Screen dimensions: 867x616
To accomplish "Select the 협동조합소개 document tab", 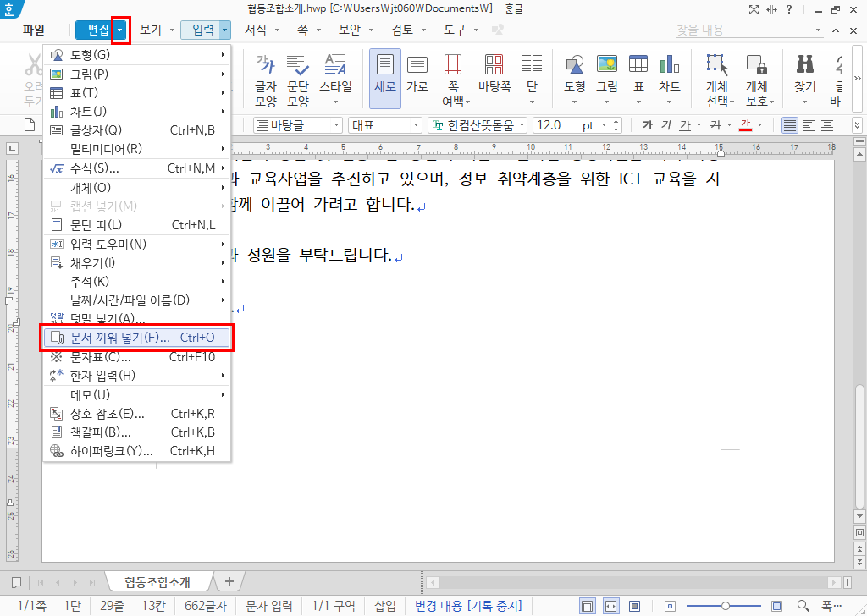I will (157, 582).
